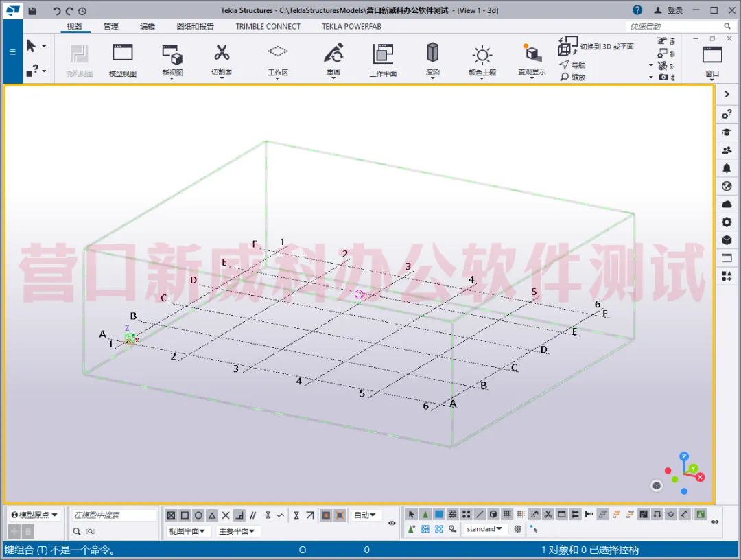Screen dimensions: 741x560
Task: Click the 缩放 zoom magnifier icon
Action: 564,77
